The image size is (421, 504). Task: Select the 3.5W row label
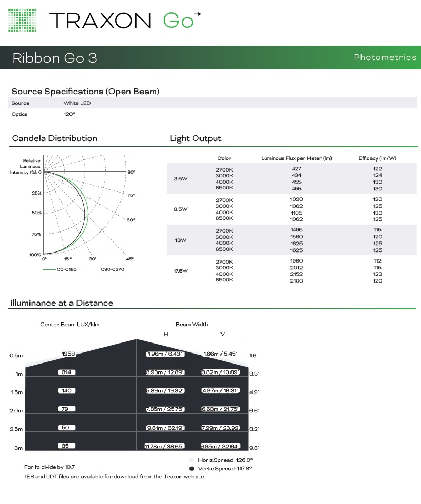tap(181, 179)
